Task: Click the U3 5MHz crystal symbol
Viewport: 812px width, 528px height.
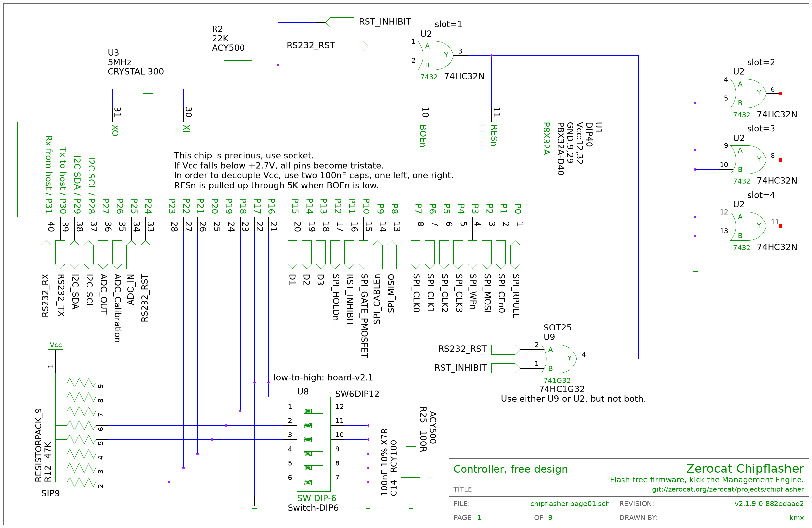Action: click(148, 89)
